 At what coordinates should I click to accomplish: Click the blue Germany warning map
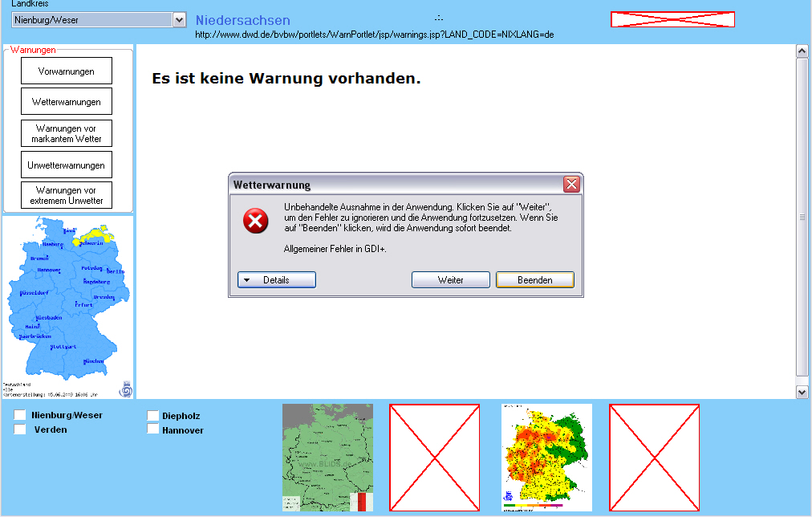(67, 305)
